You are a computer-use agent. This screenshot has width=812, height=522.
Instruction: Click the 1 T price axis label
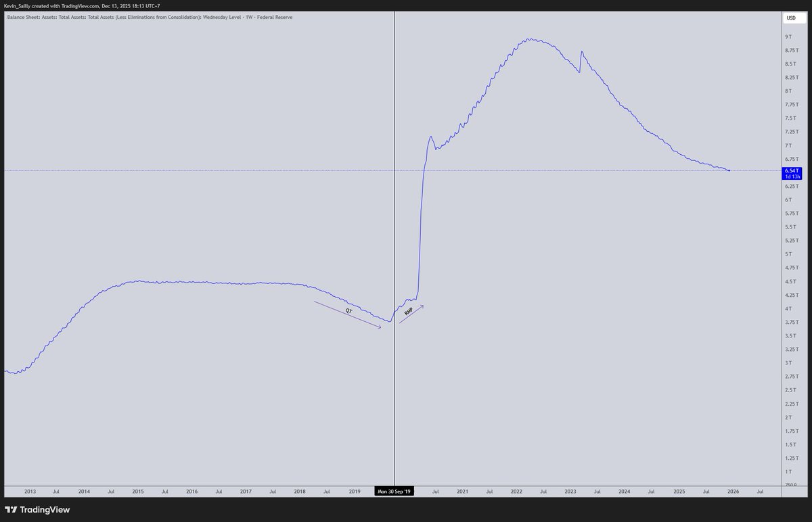tap(788, 472)
